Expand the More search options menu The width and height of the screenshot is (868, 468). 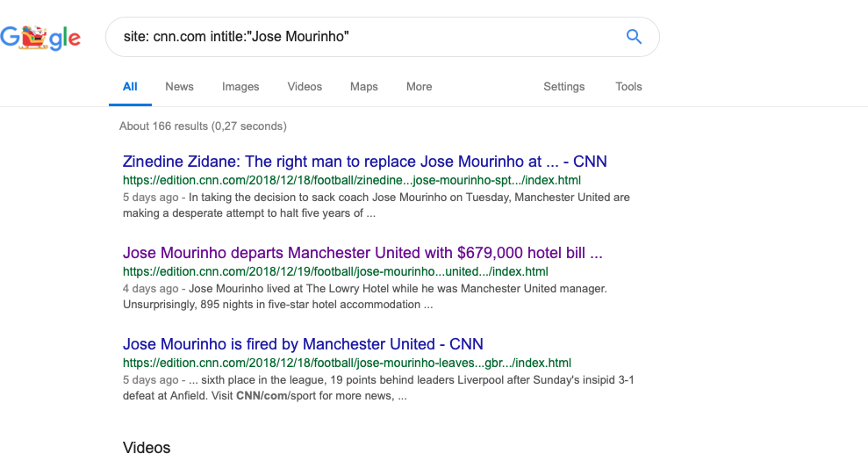tap(419, 87)
